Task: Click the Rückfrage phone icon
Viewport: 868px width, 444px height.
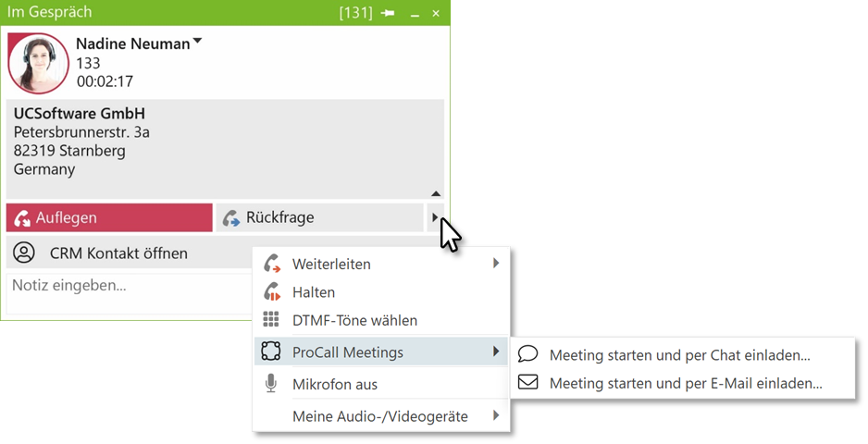Action: [x=230, y=218]
